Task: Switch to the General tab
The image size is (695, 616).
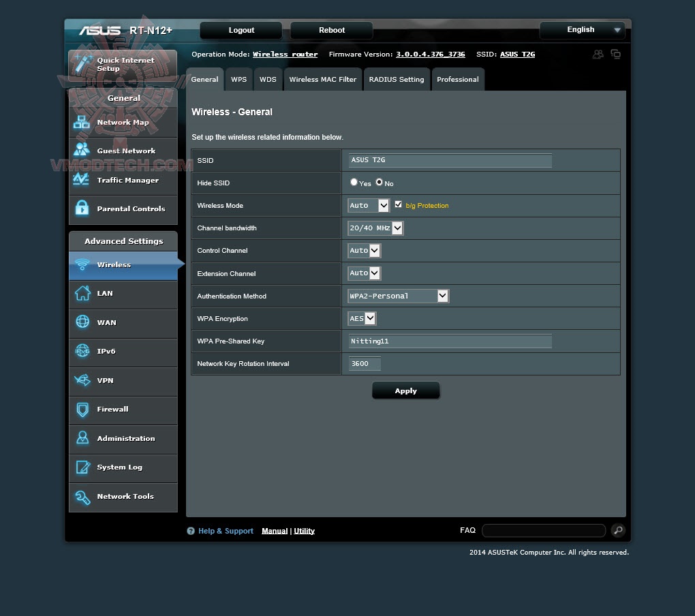Action: (x=205, y=79)
